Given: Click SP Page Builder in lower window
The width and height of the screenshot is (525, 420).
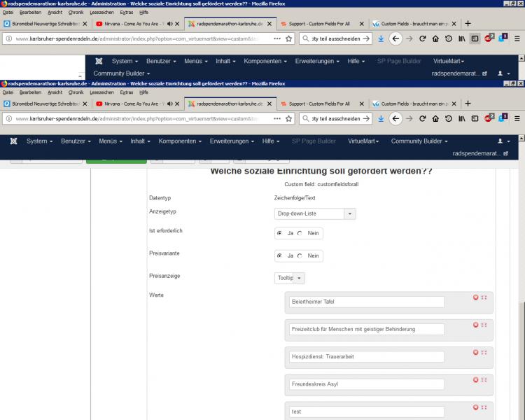Looking at the screenshot, I should 314,141.
